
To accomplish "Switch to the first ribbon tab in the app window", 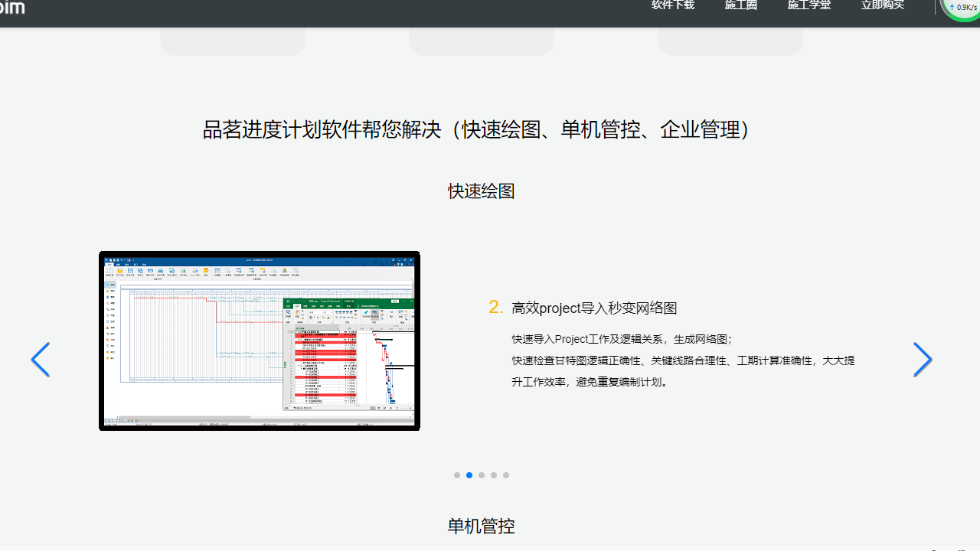I will coord(109,264).
